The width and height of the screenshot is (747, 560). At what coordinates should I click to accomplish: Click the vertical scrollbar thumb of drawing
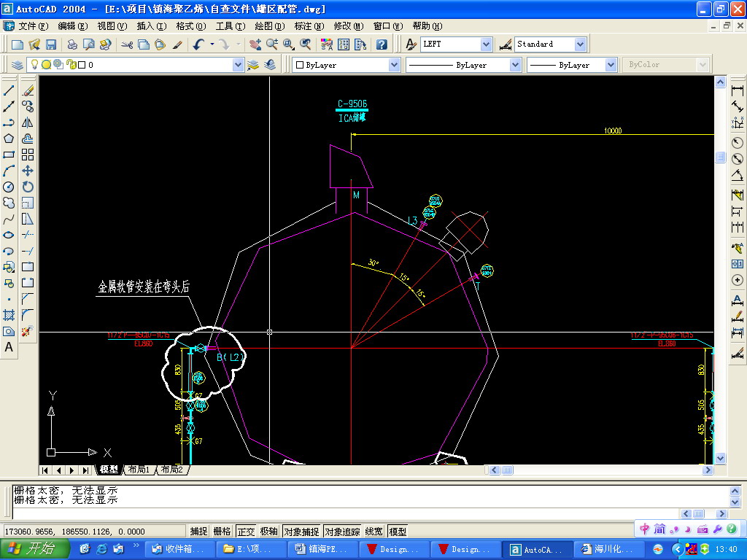tap(720, 157)
